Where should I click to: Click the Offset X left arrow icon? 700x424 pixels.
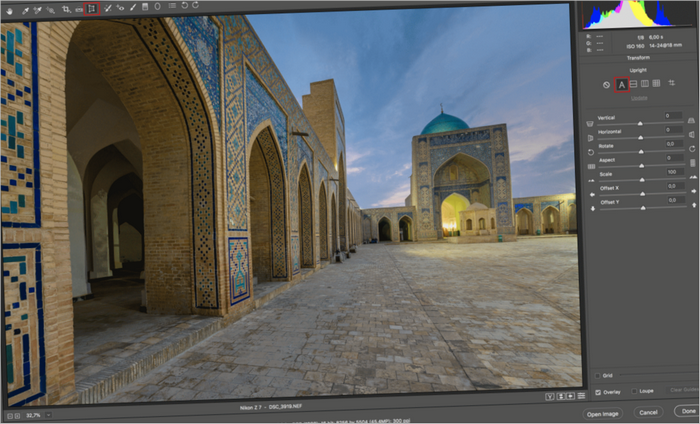click(x=592, y=195)
